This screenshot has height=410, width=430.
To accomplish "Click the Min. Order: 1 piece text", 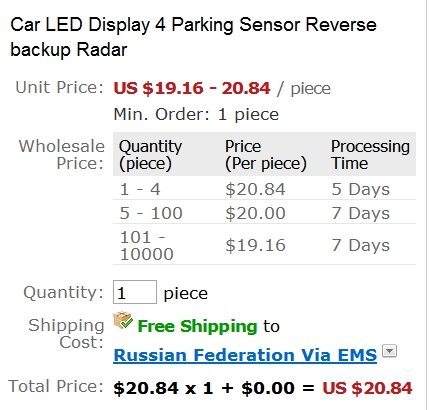I will point(196,114).
